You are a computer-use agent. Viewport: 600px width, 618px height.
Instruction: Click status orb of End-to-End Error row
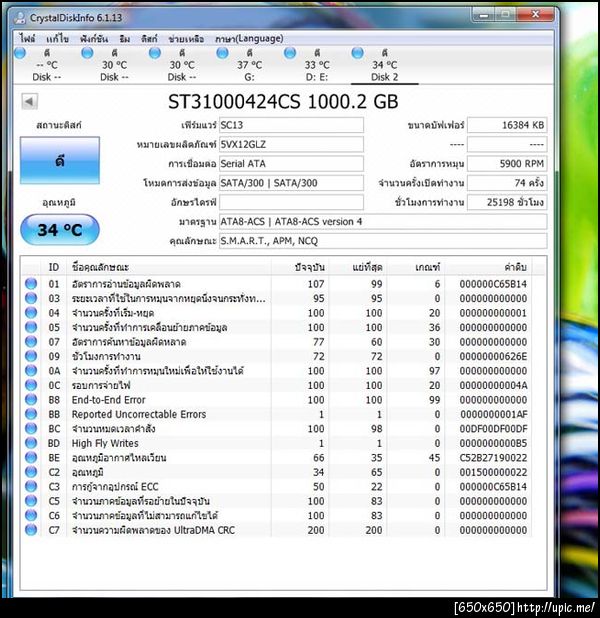[x=31, y=400]
